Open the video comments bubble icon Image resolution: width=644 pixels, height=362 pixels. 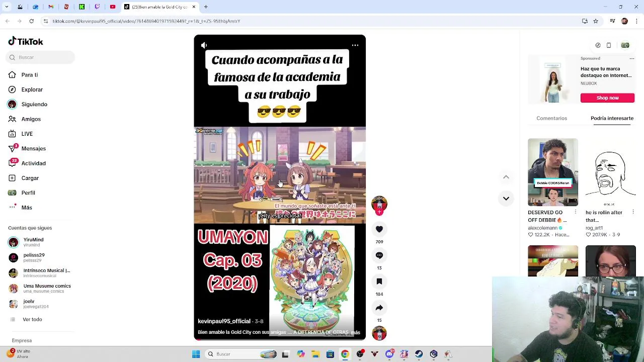pos(379,255)
